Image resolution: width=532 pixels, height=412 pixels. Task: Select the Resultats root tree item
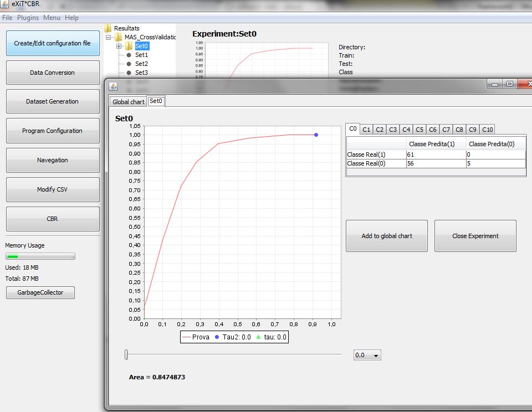[x=126, y=28]
